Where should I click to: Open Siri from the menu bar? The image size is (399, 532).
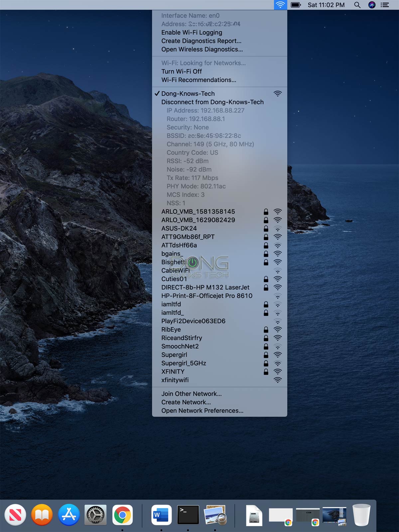[x=372, y=5]
